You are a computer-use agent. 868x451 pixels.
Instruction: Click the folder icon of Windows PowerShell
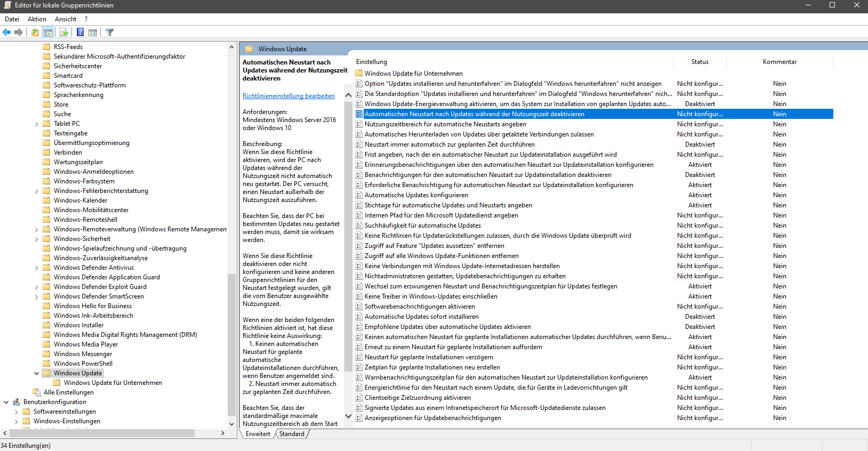[x=47, y=364]
